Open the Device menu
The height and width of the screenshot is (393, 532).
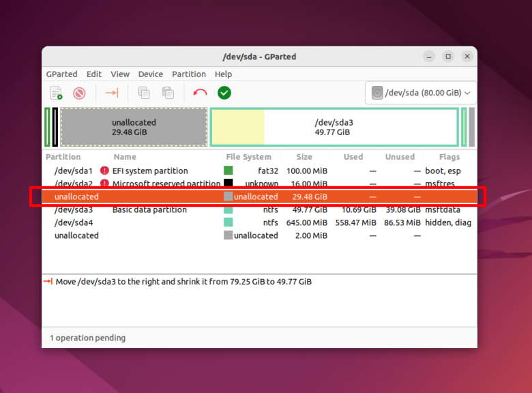click(x=151, y=74)
